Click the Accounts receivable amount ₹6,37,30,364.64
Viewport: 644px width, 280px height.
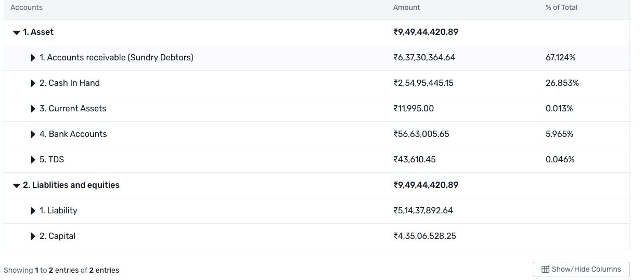point(424,58)
